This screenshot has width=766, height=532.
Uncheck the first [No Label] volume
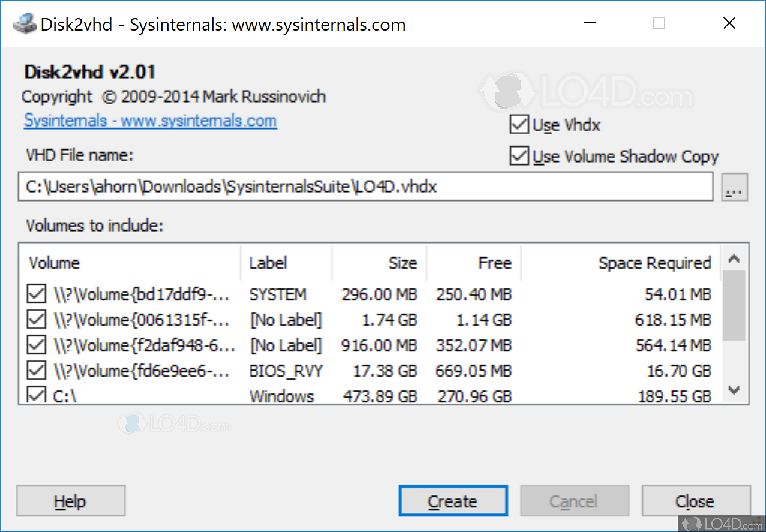pyautogui.click(x=35, y=318)
